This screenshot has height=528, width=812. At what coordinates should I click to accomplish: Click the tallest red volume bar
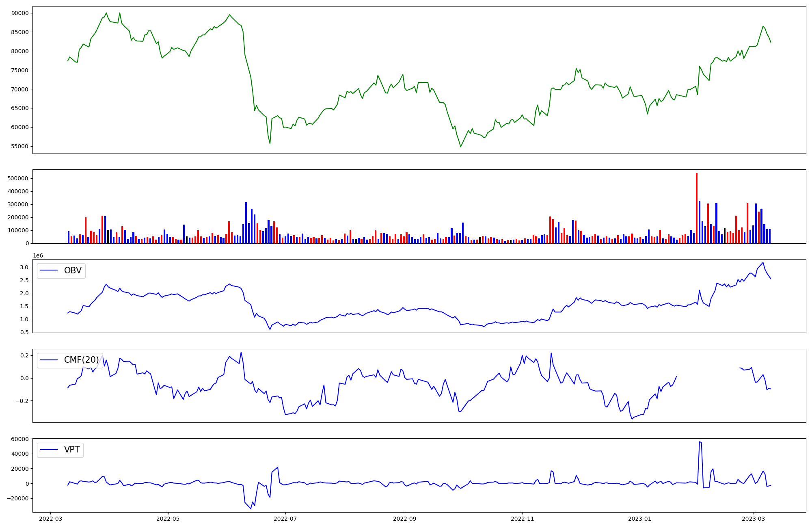coord(697,208)
